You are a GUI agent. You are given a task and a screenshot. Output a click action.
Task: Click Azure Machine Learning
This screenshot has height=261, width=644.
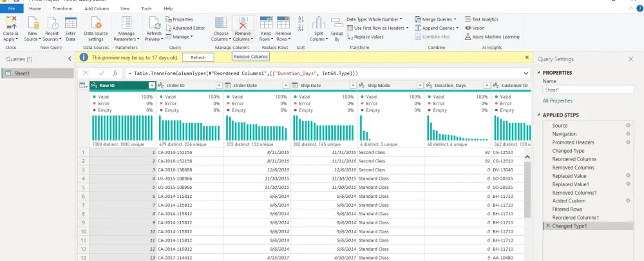[x=492, y=37]
